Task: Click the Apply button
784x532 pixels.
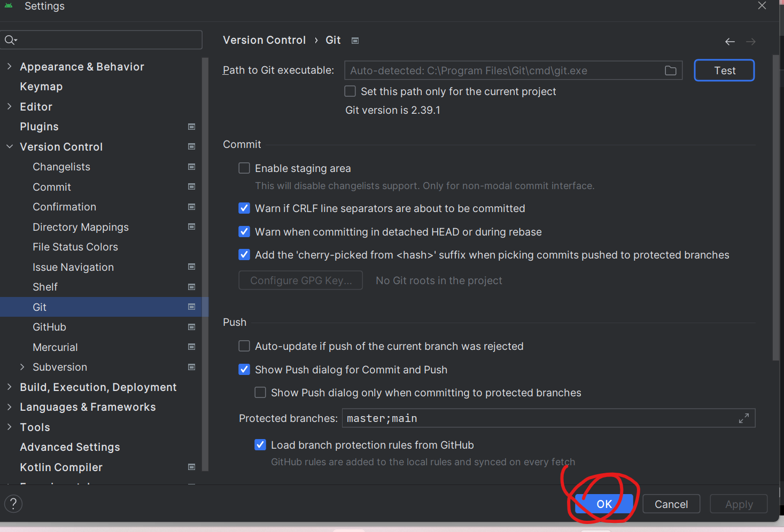Action: click(x=739, y=504)
